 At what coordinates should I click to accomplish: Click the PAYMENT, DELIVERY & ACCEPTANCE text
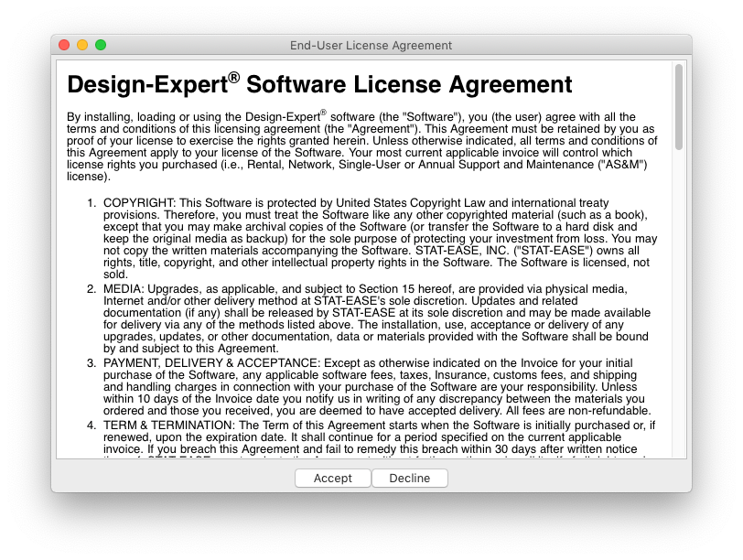pyautogui.click(x=377, y=386)
